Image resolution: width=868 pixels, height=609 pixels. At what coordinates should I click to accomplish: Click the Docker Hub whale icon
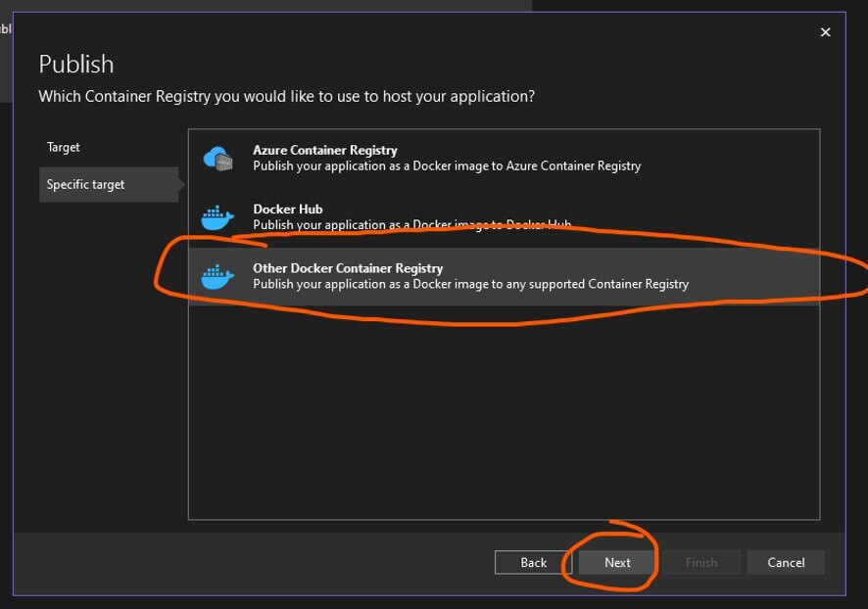(x=218, y=214)
